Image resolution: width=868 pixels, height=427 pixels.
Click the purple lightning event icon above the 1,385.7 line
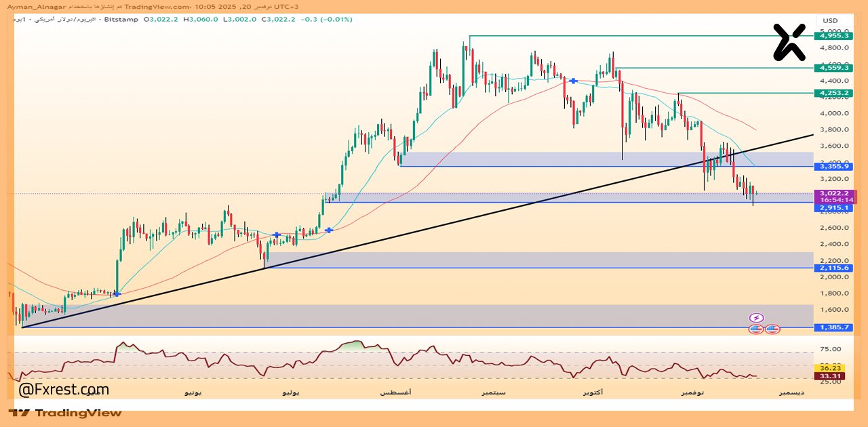757,317
